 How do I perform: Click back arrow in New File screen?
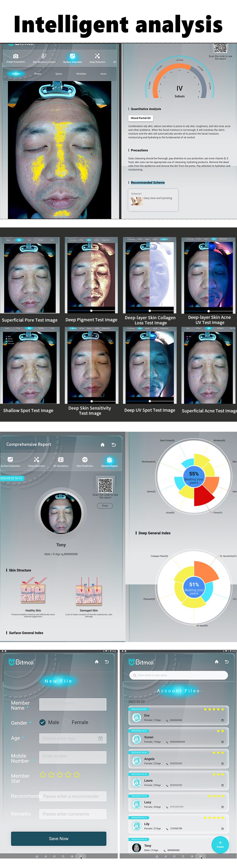click(x=107, y=661)
